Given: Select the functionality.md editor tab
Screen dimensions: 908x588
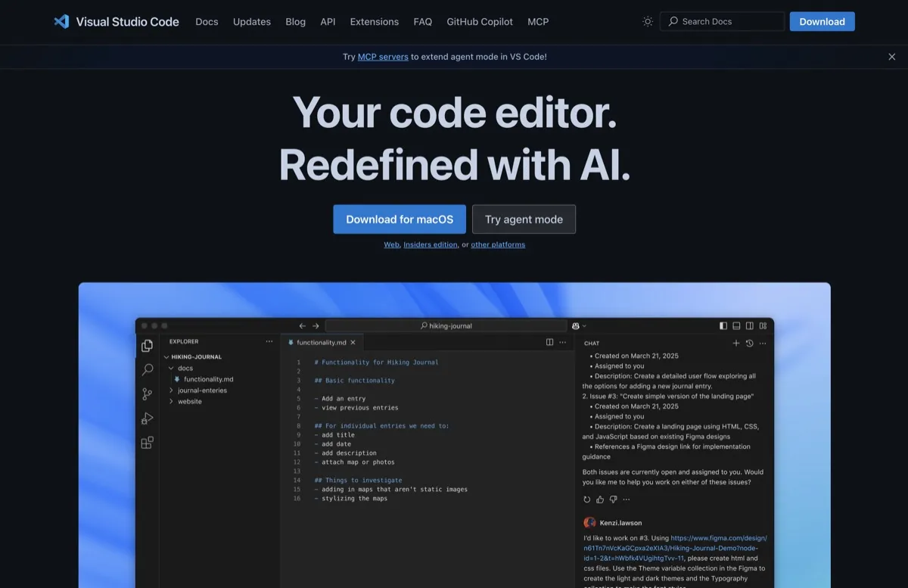Looking at the screenshot, I should tap(321, 342).
